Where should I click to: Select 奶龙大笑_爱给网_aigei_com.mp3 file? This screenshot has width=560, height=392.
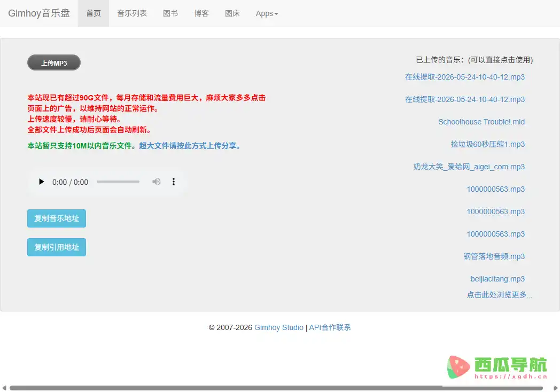coord(469,167)
